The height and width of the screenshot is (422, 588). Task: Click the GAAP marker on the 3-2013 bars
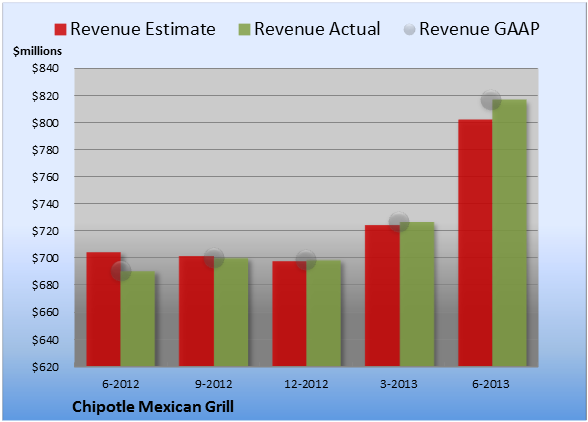pyautogui.click(x=399, y=221)
